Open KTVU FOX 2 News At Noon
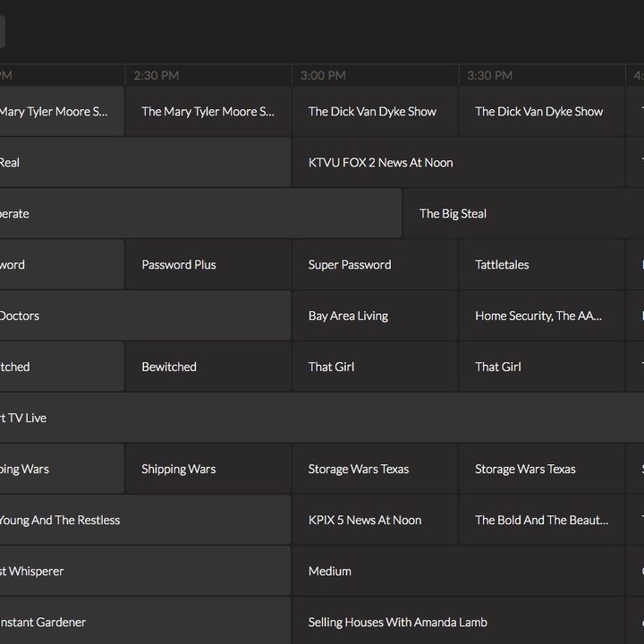Image resolution: width=644 pixels, height=644 pixels. (458, 162)
